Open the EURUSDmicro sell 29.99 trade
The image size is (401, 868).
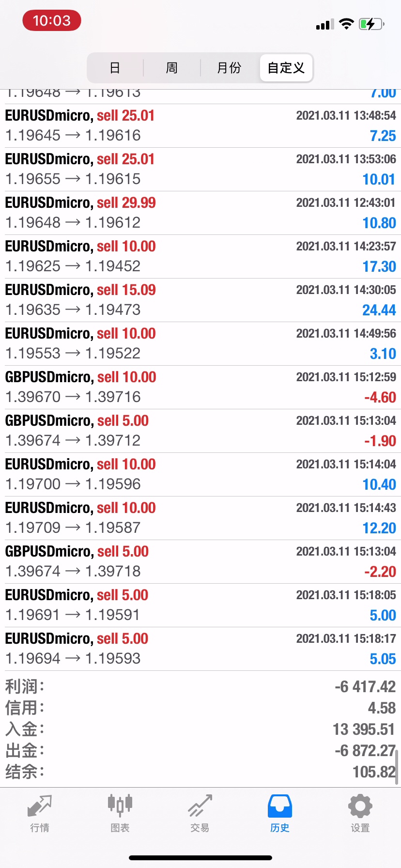[200, 213]
